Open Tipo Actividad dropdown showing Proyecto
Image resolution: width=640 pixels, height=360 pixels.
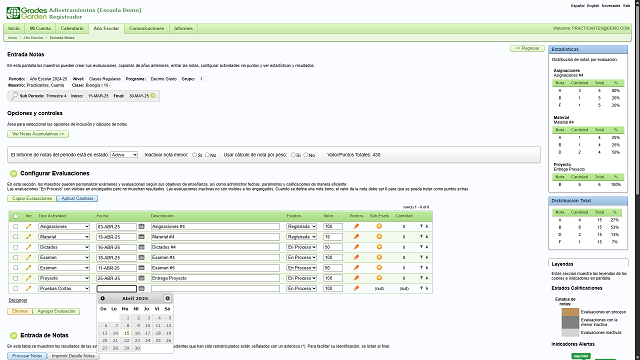coord(64,278)
